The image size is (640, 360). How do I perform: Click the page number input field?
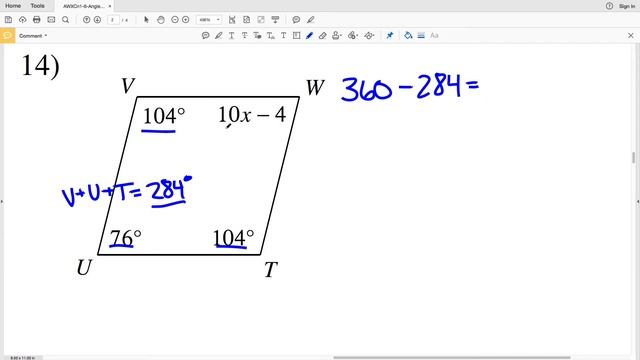tap(113, 20)
